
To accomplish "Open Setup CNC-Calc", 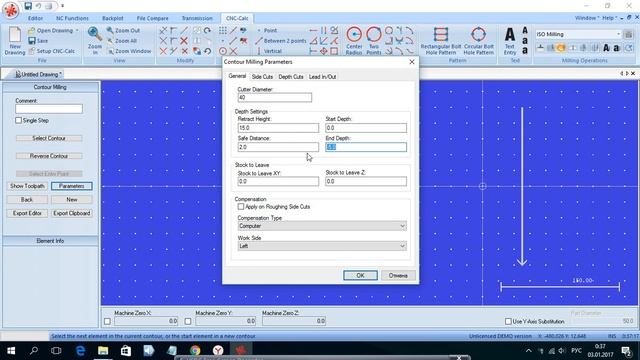I will 51,51.
